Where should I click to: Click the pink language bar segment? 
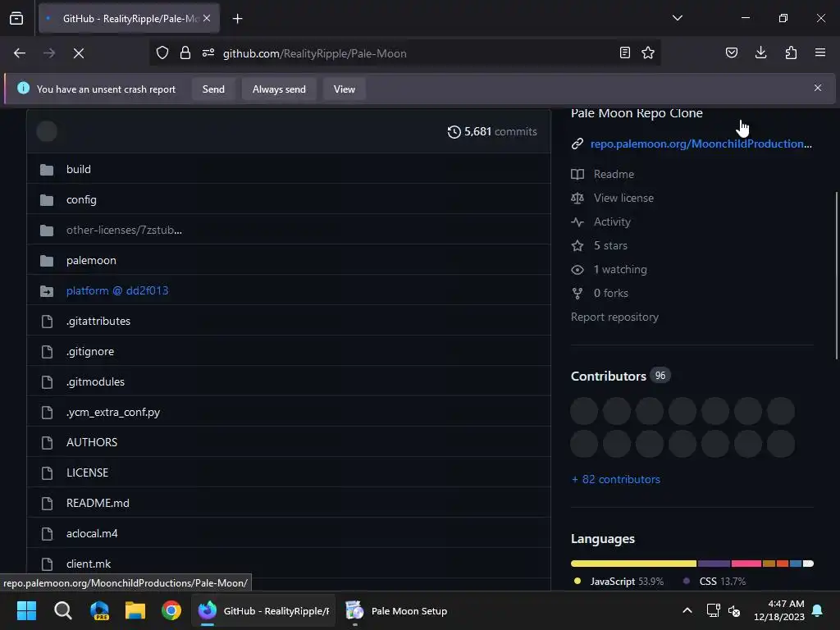click(x=746, y=564)
